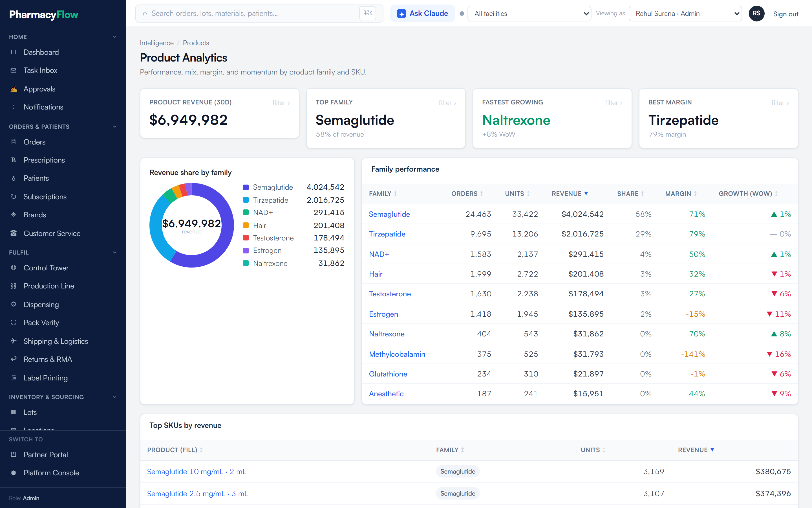
Task: Click the Subscriptions refresh icon
Action: (14, 196)
